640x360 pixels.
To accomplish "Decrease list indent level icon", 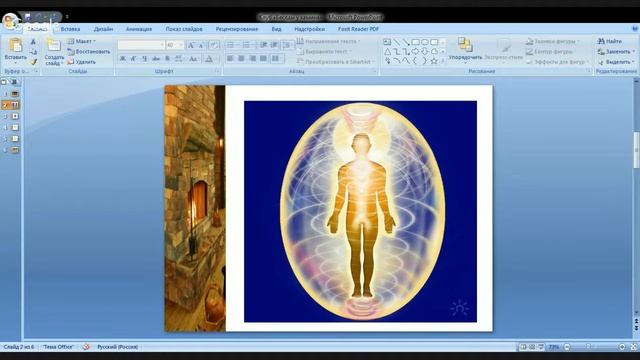I will [264, 45].
